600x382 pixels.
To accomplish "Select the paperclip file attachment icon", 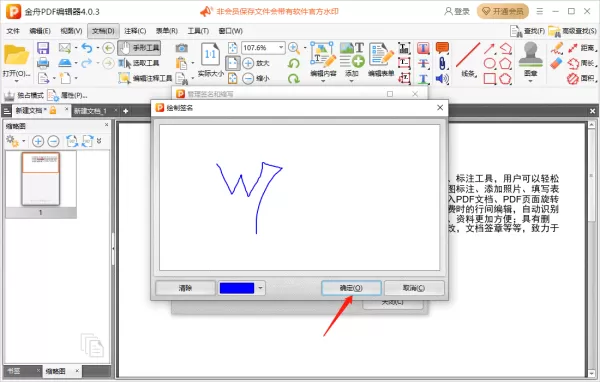I will (x=442, y=63).
